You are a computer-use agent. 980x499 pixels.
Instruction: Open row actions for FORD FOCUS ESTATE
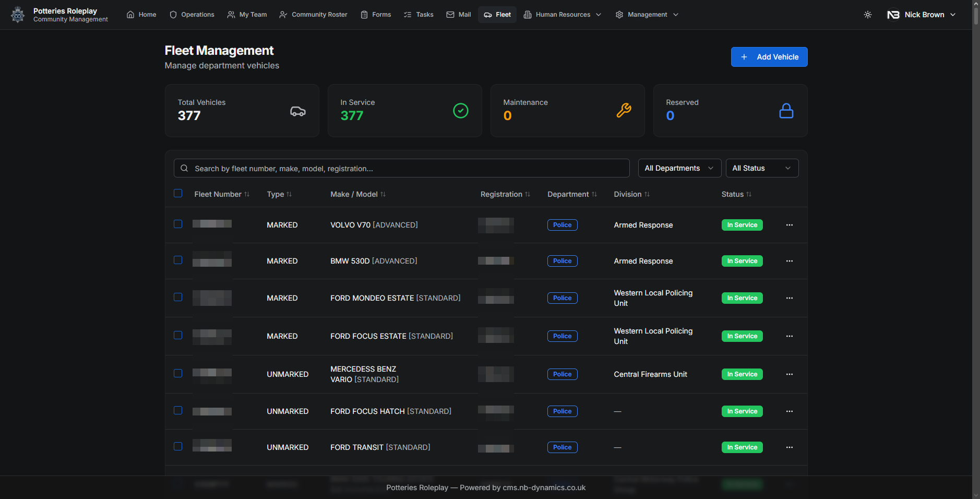790,336
